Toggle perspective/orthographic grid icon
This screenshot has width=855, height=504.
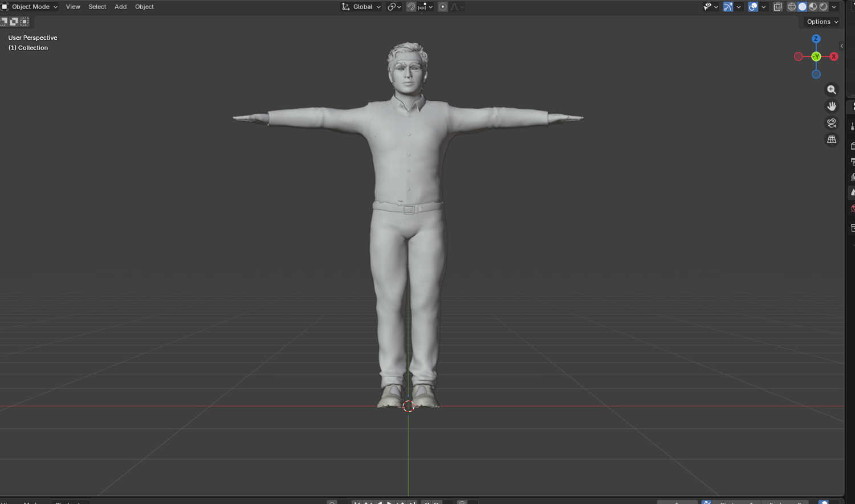(832, 140)
